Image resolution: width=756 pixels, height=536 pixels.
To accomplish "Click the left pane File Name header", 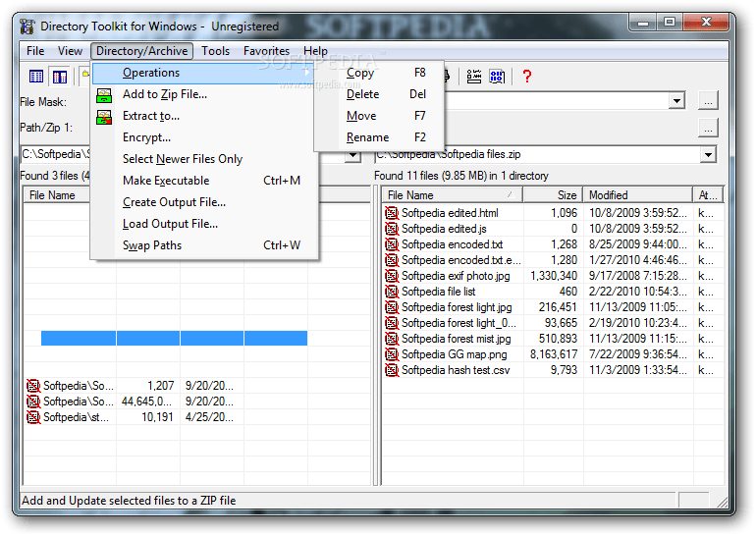I will point(57,195).
